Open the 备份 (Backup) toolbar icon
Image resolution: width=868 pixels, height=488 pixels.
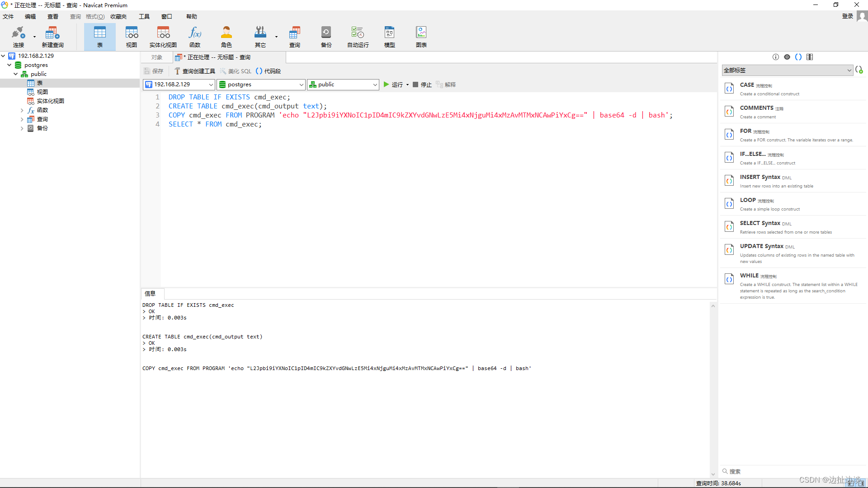click(326, 36)
